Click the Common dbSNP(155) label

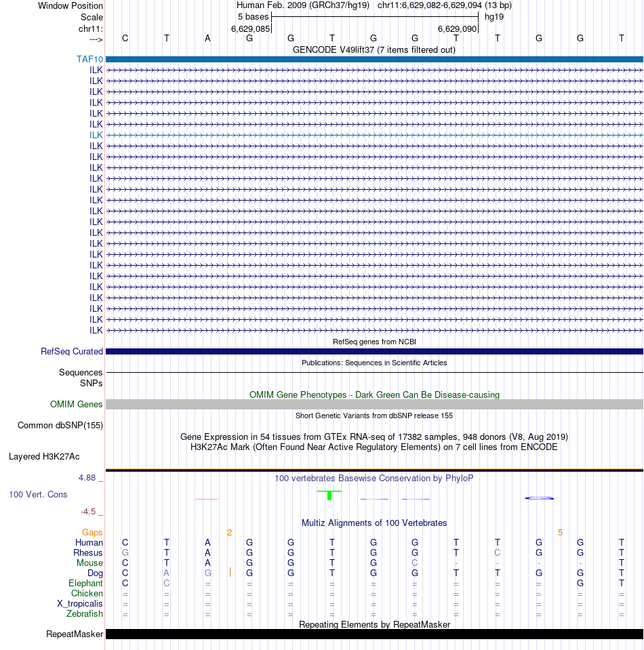click(60, 426)
